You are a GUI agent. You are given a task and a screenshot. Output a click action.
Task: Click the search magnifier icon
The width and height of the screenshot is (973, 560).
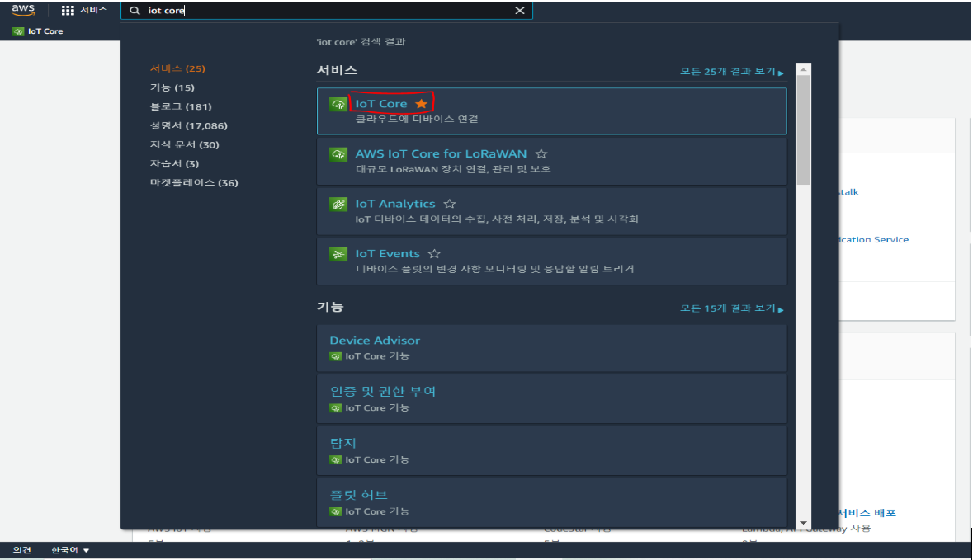(x=135, y=11)
